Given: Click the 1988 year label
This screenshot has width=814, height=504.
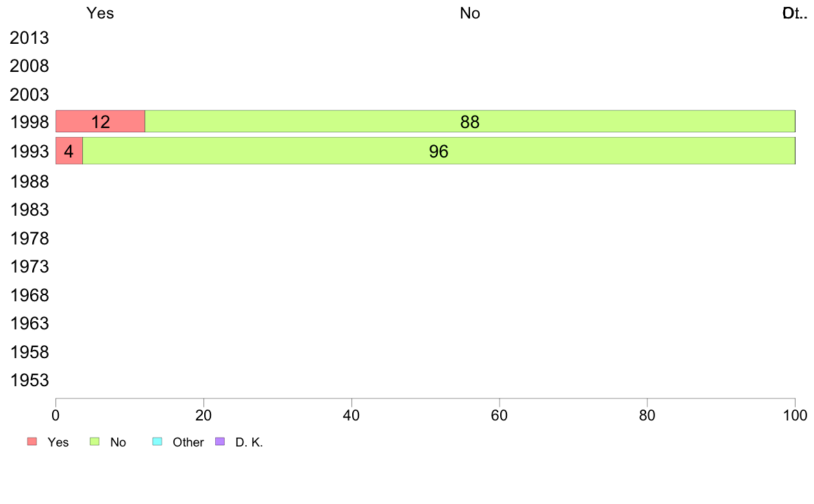Looking at the screenshot, I should pos(29,181).
